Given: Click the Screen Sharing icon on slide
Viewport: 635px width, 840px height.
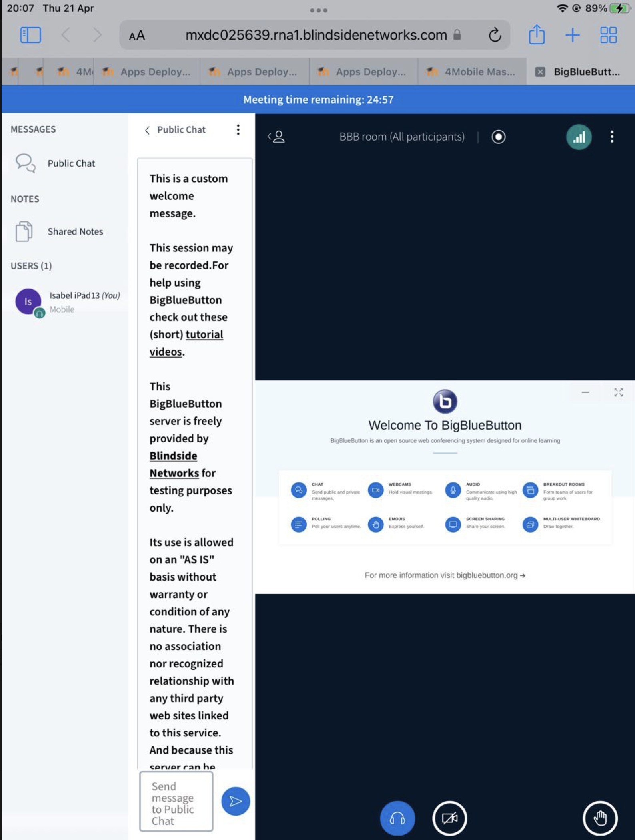Looking at the screenshot, I should click(453, 524).
